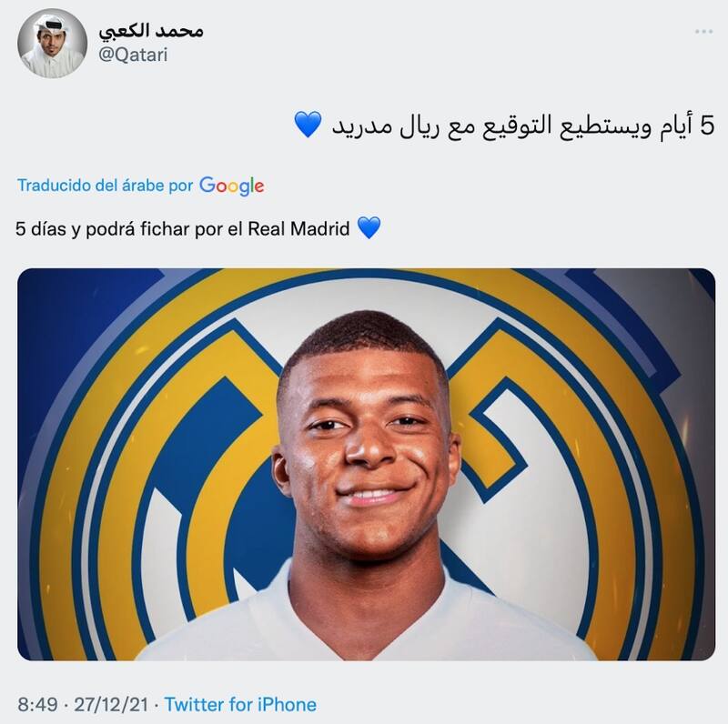Screen dimensions: 728x724
Task: Click the word 'fichar' in translation
Action: (165, 229)
